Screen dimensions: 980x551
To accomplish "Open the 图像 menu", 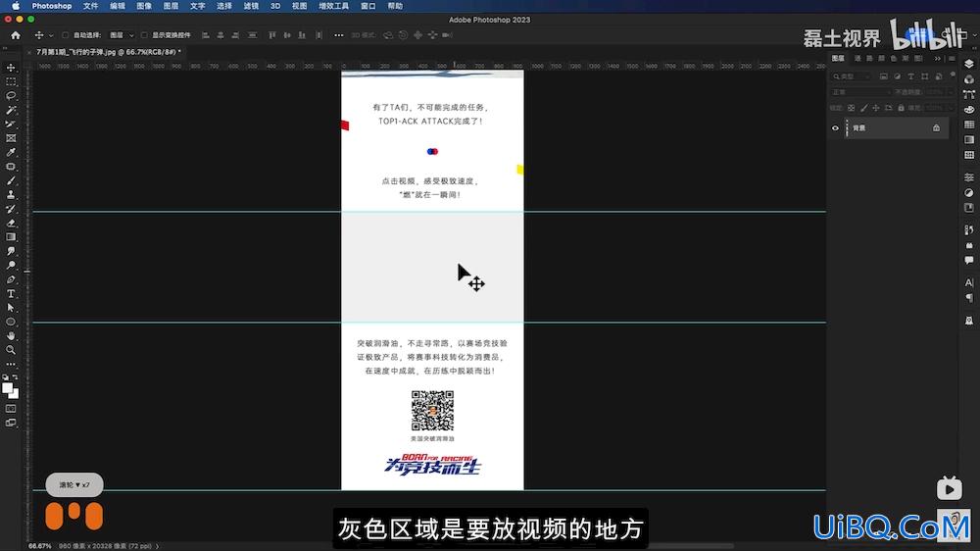I will [x=144, y=6].
